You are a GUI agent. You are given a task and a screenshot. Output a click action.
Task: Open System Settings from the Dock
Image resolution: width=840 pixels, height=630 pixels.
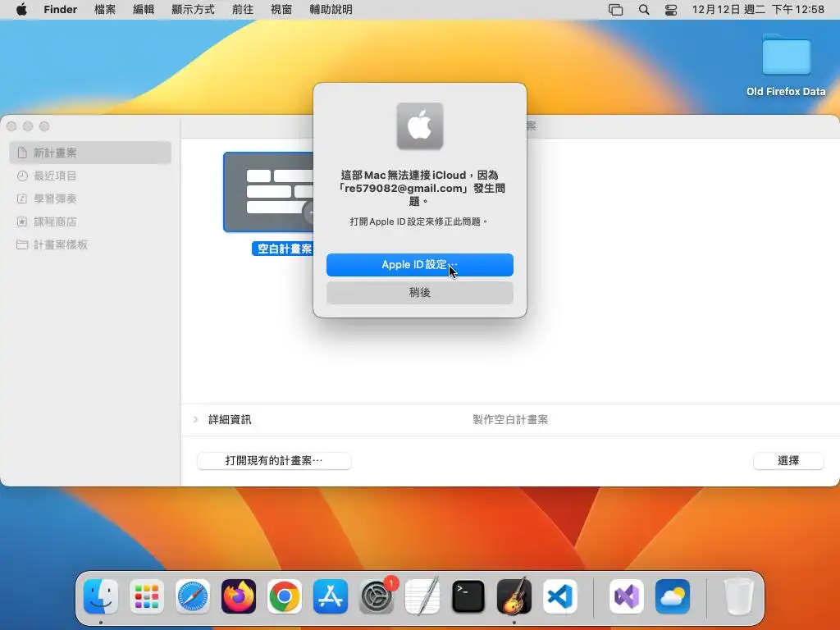point(376,596)
